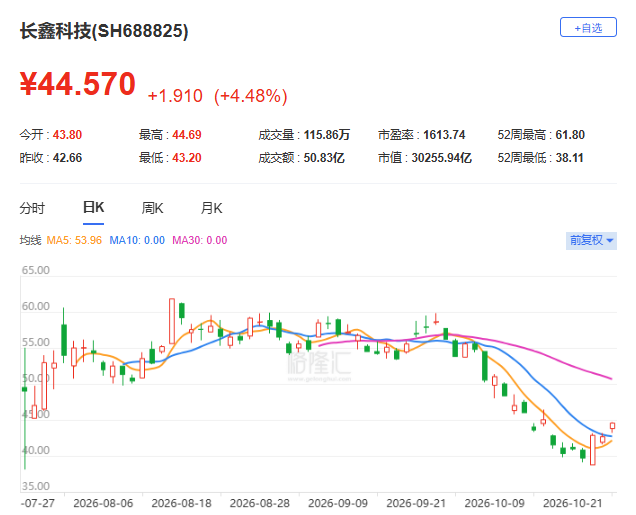Switch to the 分时 chart tab

[x=32, y=208]
